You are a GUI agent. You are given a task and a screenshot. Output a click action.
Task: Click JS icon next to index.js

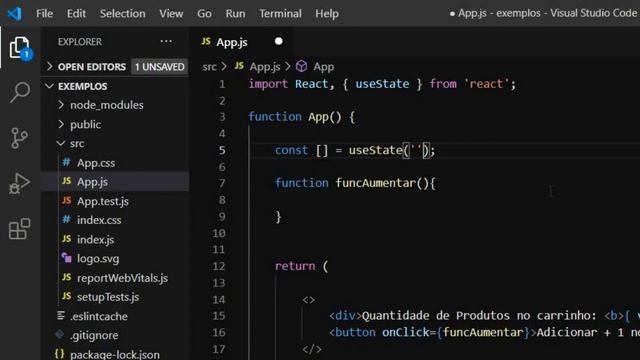click(67, 239)
